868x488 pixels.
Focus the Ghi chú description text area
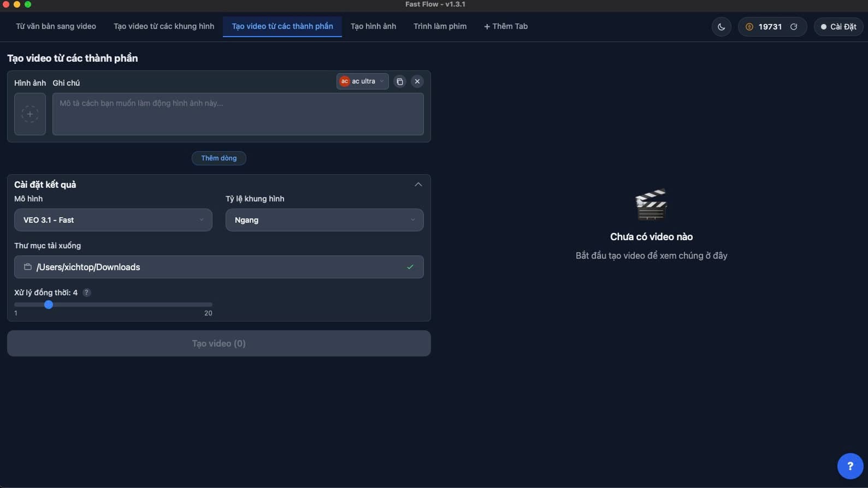[238, 114]
